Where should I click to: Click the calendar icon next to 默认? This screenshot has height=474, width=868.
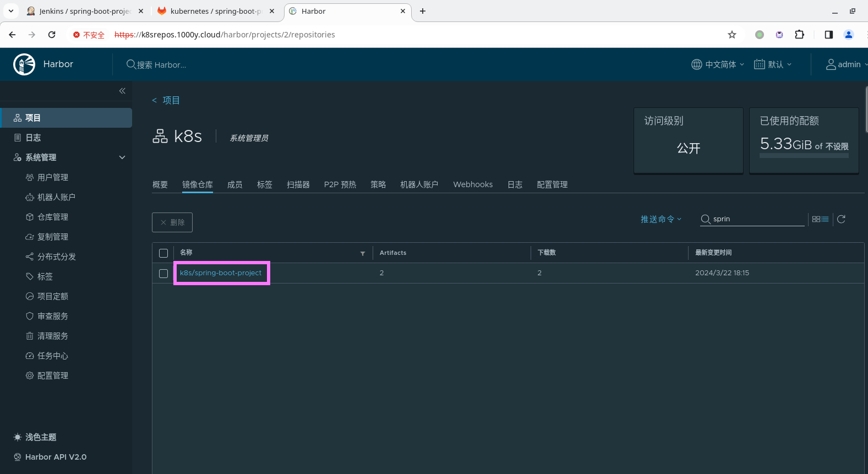click(x=760, y=64)
